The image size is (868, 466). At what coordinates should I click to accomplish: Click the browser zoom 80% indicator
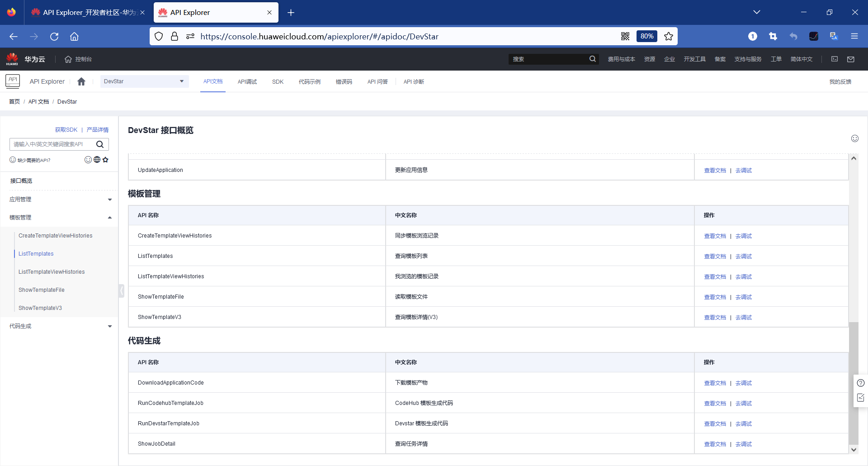pos(647,37)
